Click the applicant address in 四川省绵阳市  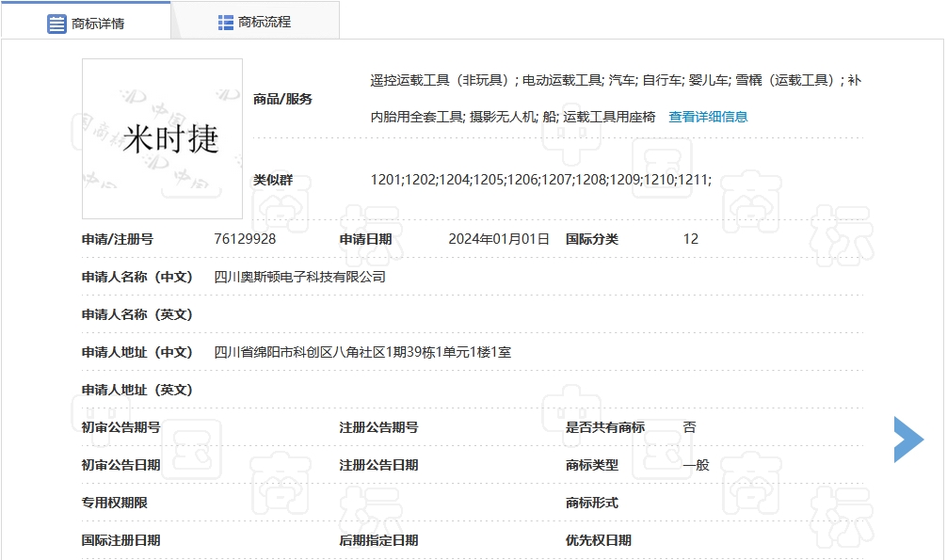362,352
